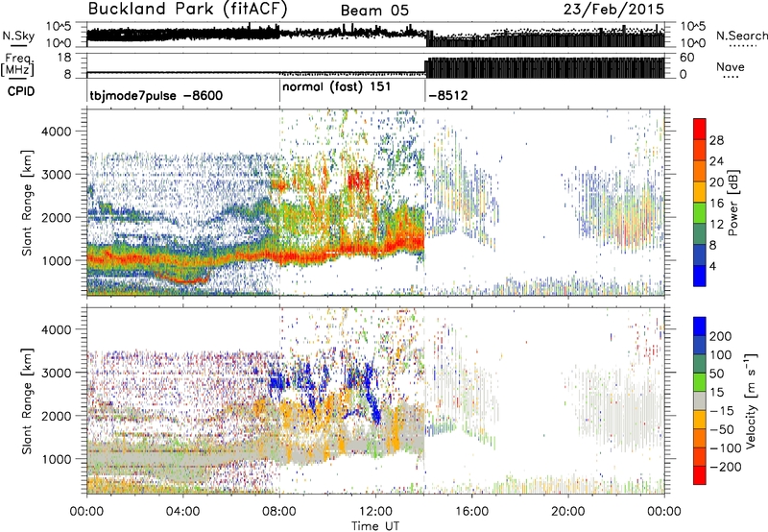Select the "50" value on the velocity colorbar

click(x=716, y=374)
